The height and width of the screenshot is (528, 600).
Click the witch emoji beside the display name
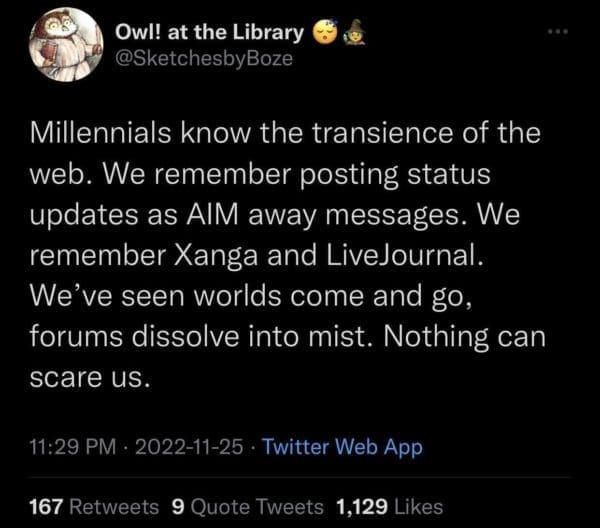pyautogui.click(x=351, y=32)
